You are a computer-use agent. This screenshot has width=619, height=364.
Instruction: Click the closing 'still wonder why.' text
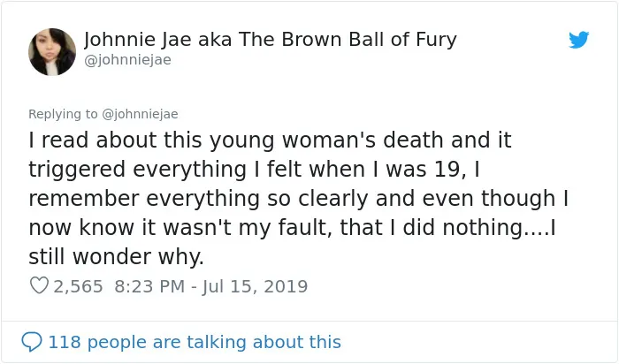point(116,257)
